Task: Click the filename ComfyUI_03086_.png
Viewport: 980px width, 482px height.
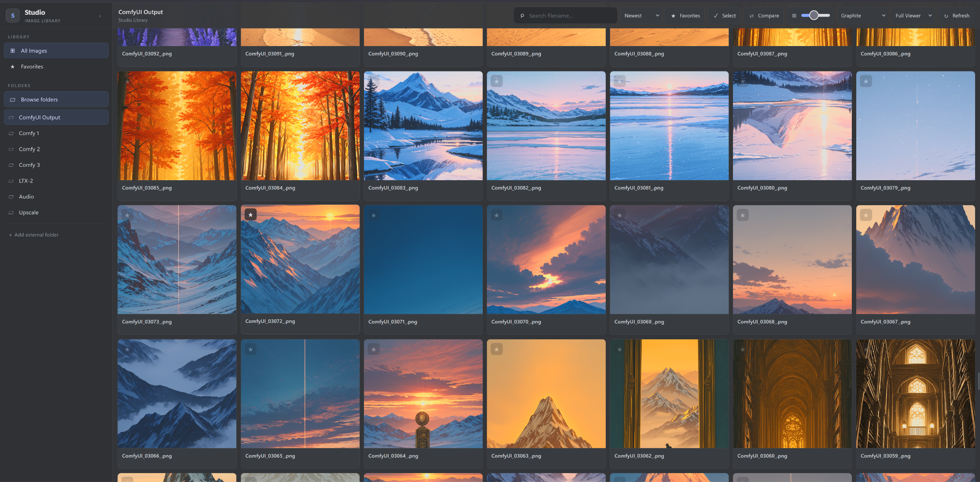Action: click(885, 54)
